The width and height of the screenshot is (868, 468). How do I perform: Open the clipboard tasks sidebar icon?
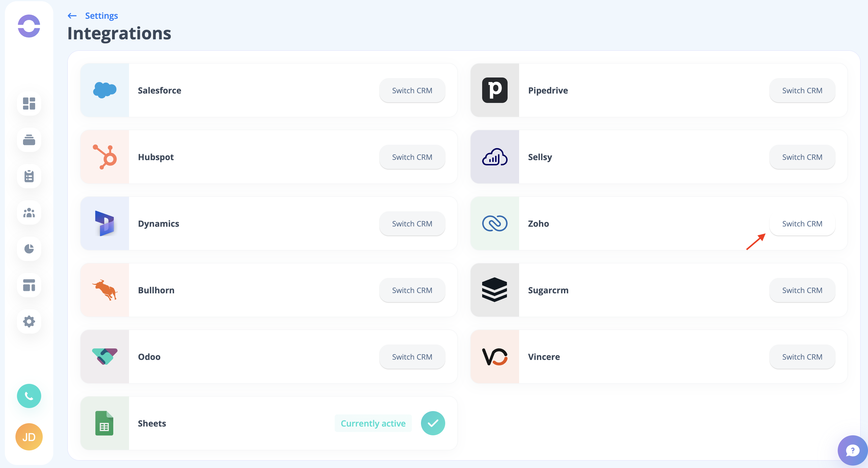(29, 176)
